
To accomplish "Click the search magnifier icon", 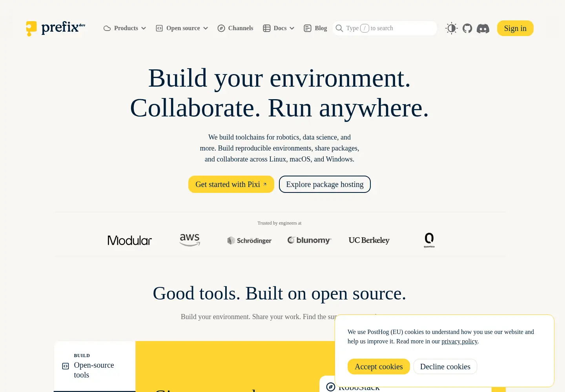I will pos(339,28).
